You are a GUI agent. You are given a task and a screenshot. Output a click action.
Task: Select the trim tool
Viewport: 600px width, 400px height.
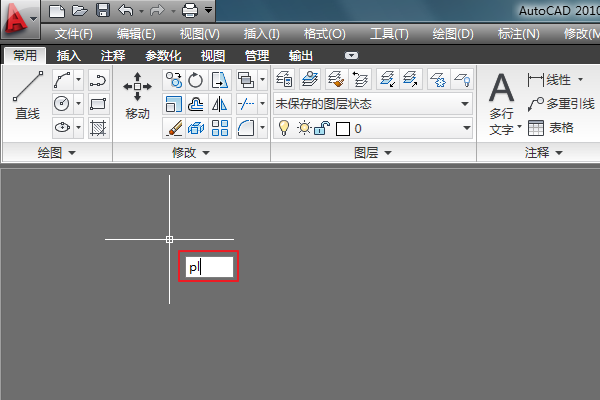tap(246, 104)
